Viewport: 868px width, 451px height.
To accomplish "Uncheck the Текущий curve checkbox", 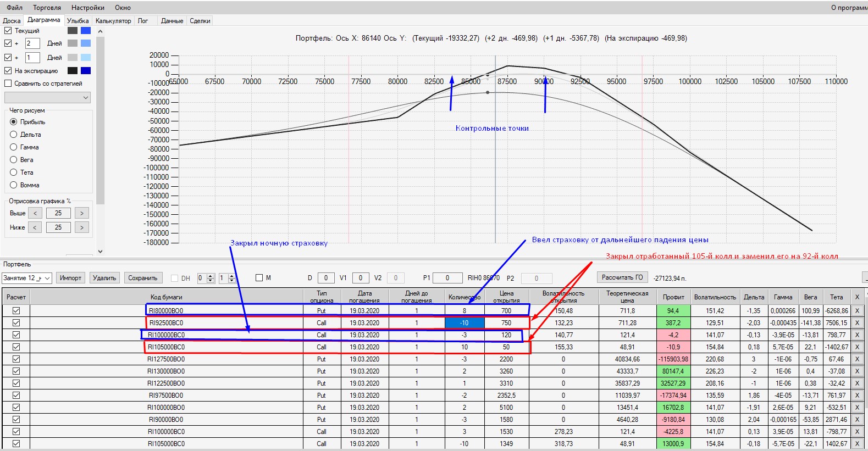I will pyautogui.click(x=8, y=31).
